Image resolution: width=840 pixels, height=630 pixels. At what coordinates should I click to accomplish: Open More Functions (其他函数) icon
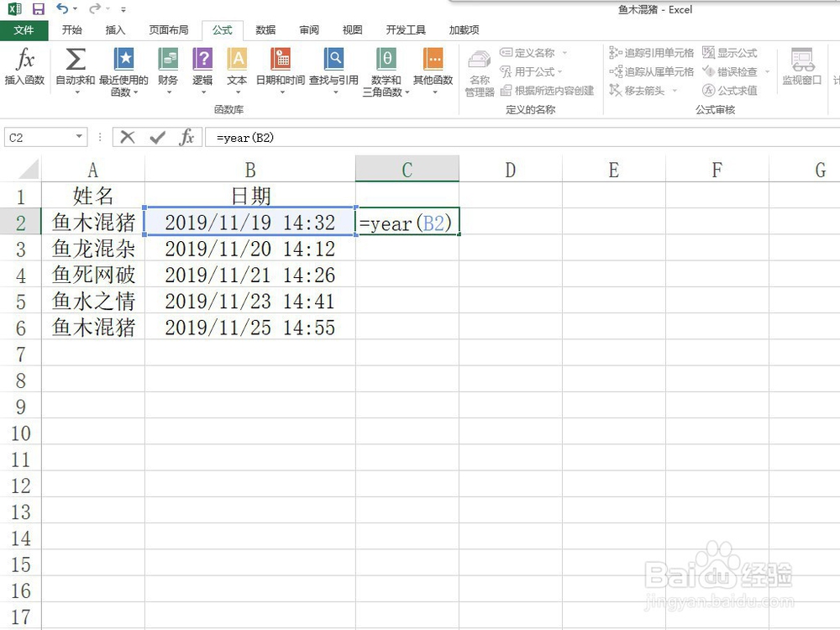(x=433, y=59)
